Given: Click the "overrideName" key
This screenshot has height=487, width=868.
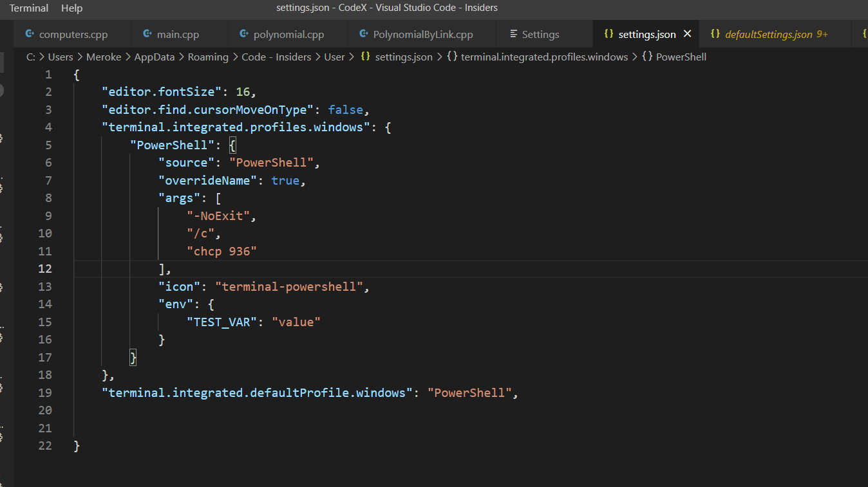Looking at the screenshot, I should click(x=208, y=181).
